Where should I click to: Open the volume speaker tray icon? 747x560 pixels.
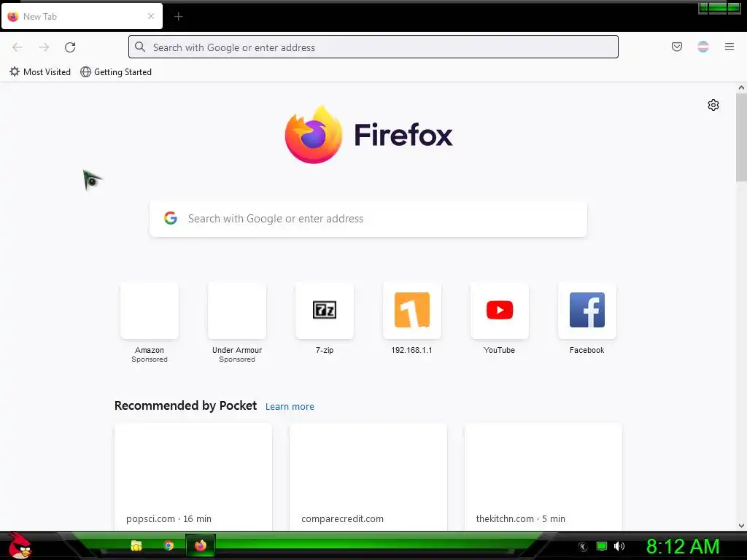pos(619,546)
